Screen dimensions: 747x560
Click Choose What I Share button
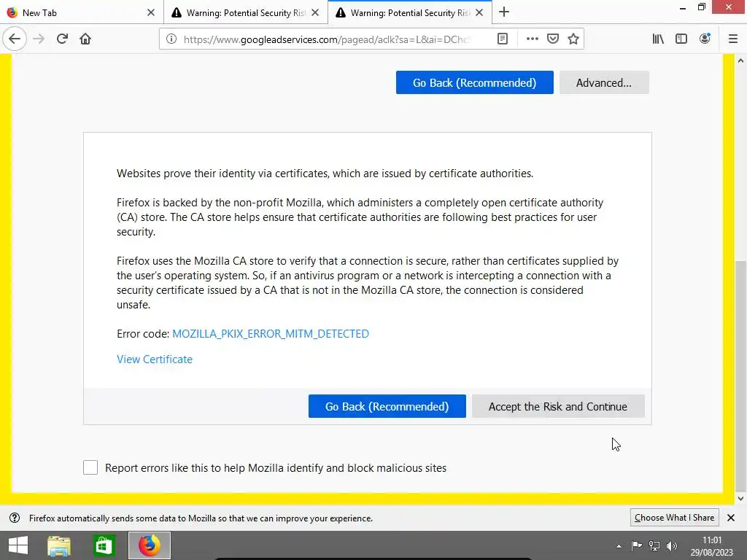pyautogui.click(x=674, y=518)
